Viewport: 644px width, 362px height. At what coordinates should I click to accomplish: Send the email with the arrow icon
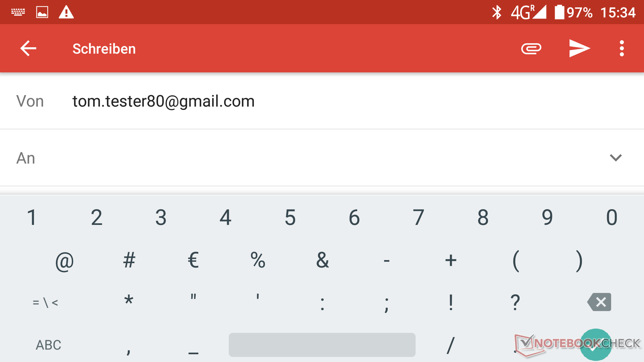point(580,49)
